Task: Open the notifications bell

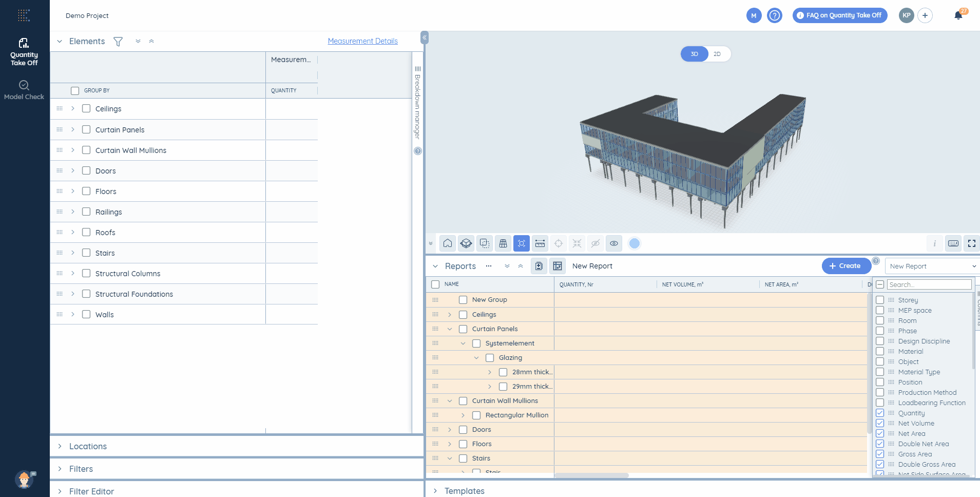Action: [958, 15]
